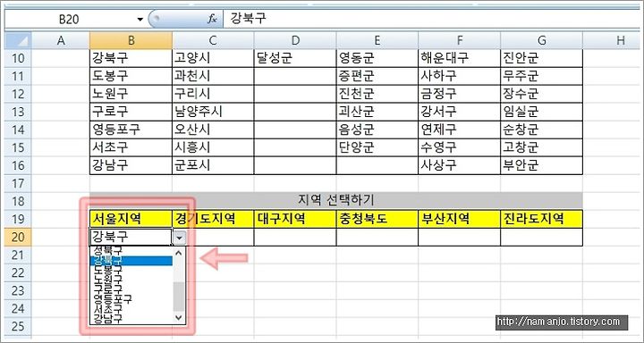Screen dimensions: 644x343
Task: Select column C header
Action: tap(213, 40)
